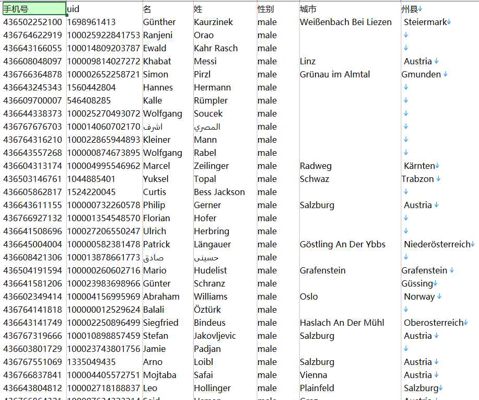The image size is (479, 400).
Task: Click the Haslach An Der Mühl cell
Action: click(342, 323)
